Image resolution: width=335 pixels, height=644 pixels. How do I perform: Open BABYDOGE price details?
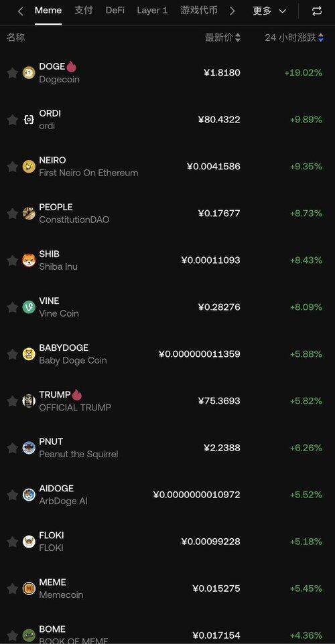point(200,354)
